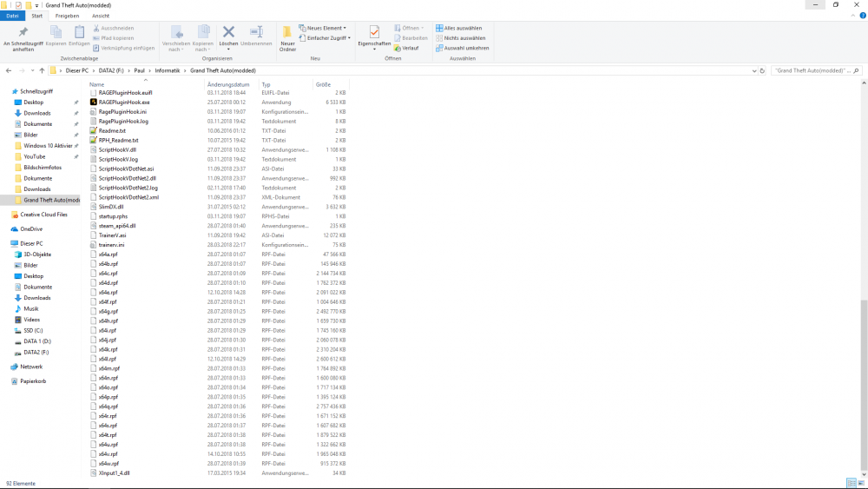Select Windows 10 Aktivier folder in sidebar
Screen dimensions: 868x489
click(x=48, y=146)
